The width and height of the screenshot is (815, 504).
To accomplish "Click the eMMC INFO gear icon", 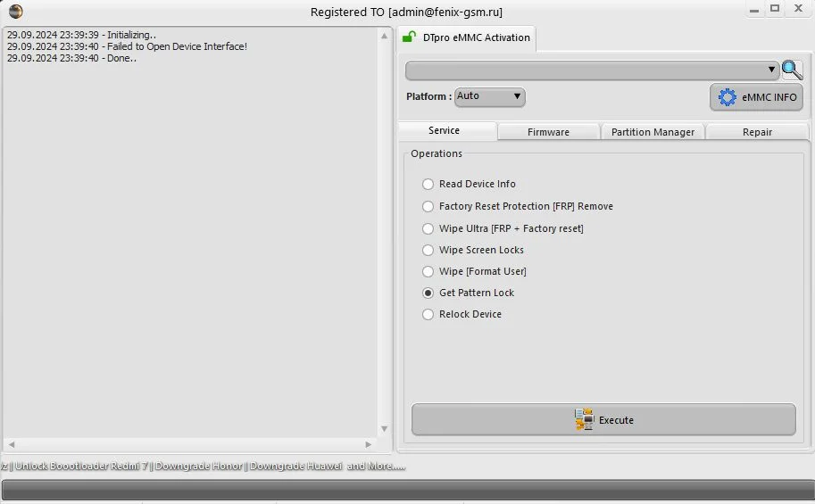I will [728, 97].
